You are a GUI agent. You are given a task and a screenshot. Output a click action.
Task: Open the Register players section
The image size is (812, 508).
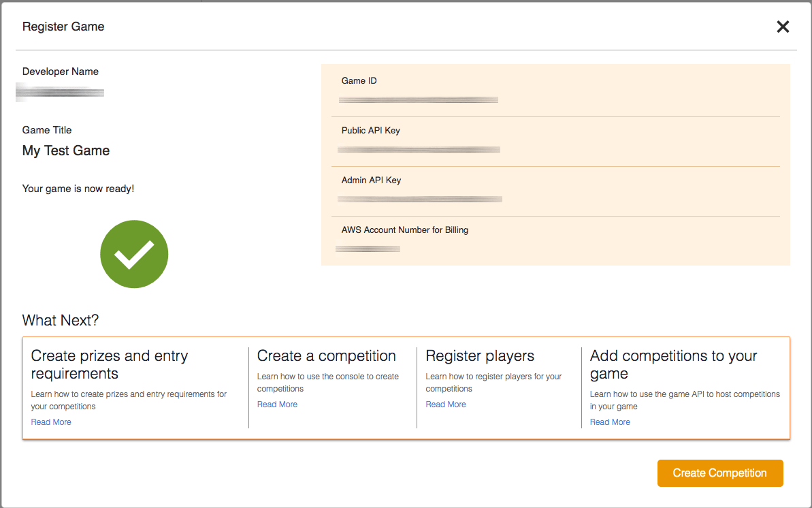point(480,355)
